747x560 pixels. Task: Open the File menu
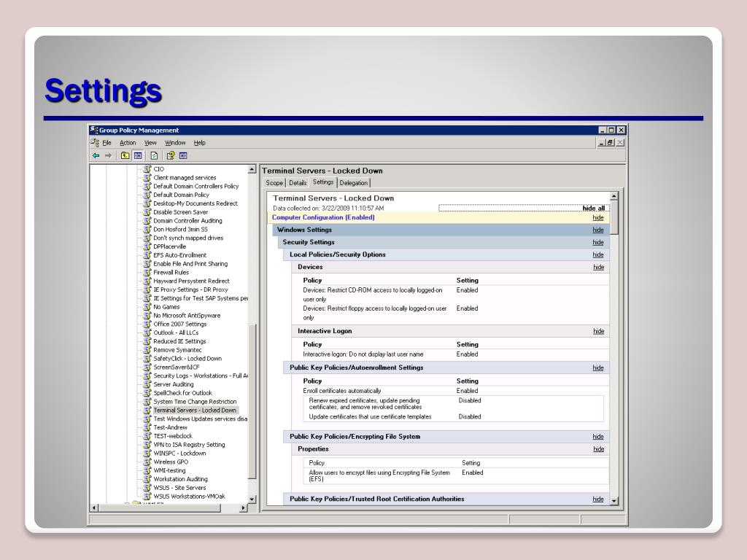point(107,143)
